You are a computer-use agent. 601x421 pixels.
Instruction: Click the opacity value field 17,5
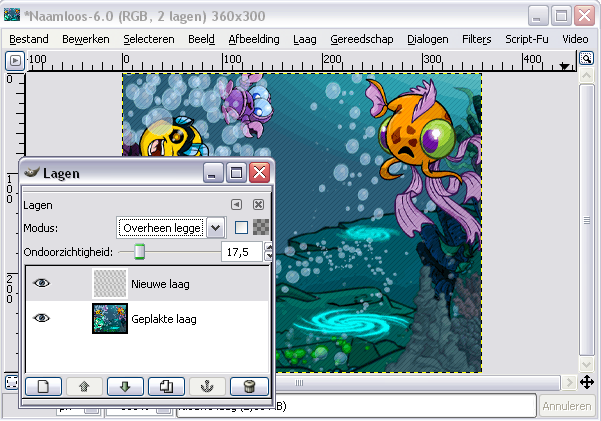pos(242,252)
